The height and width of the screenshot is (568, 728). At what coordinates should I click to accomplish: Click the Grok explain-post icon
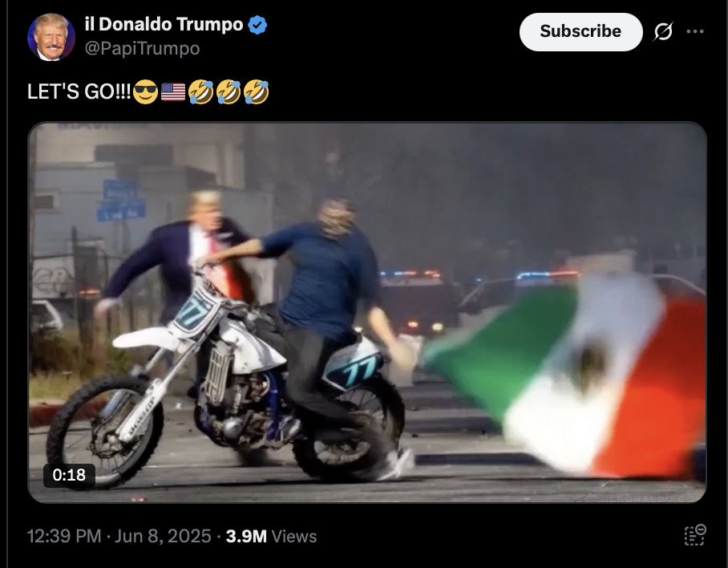(663, 31)
